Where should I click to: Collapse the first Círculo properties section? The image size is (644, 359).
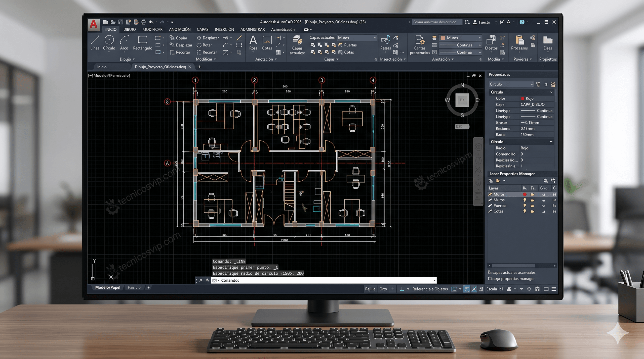551,92
